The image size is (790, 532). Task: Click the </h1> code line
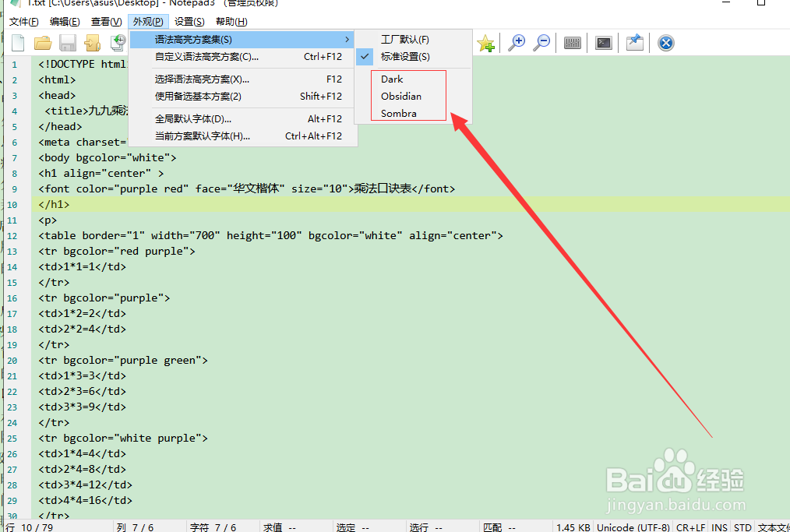pos(54,205)
